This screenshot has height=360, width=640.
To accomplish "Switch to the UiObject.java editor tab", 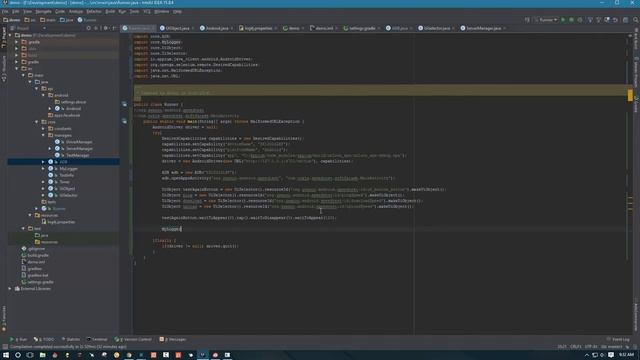I will 177,28.
